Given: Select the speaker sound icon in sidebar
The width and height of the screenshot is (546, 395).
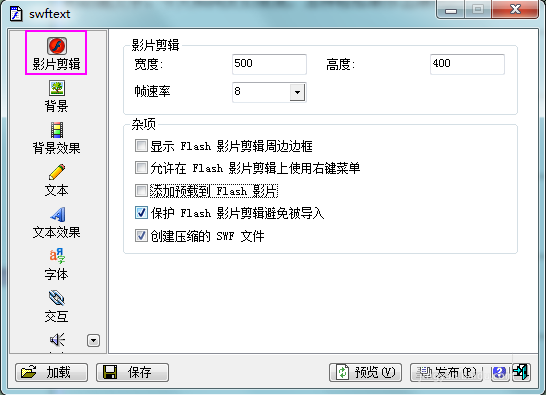Looking at the screenshot, I should pyautogui.click(x=57, y=339).
